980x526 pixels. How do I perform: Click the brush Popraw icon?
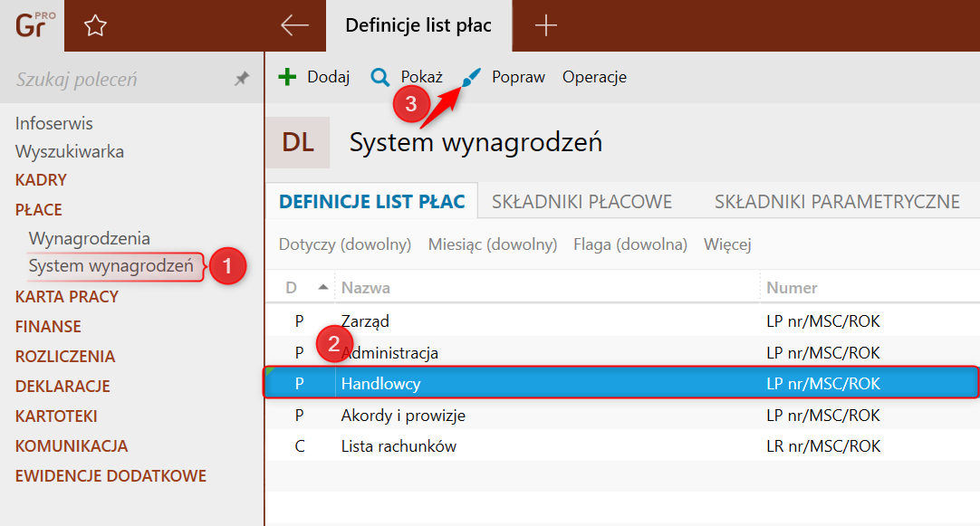[472, 78]
